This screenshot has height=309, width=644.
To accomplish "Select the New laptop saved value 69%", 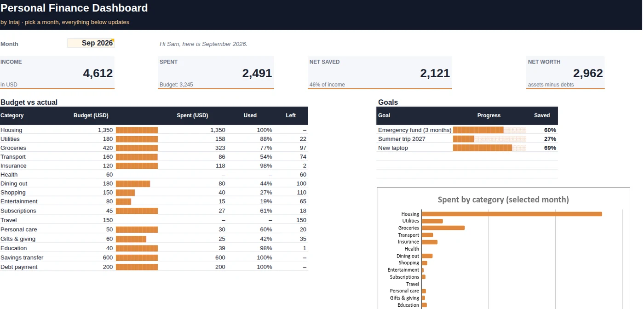I will pos(550,148).
